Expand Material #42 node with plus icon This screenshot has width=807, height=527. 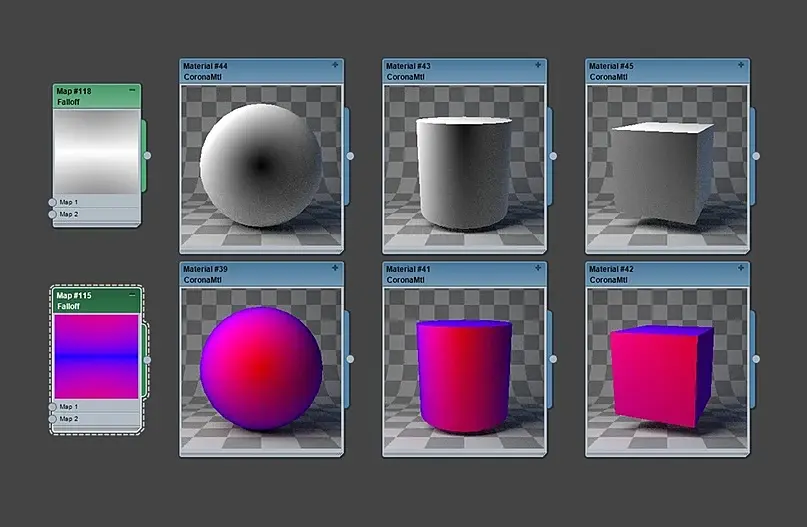[741, 268]
